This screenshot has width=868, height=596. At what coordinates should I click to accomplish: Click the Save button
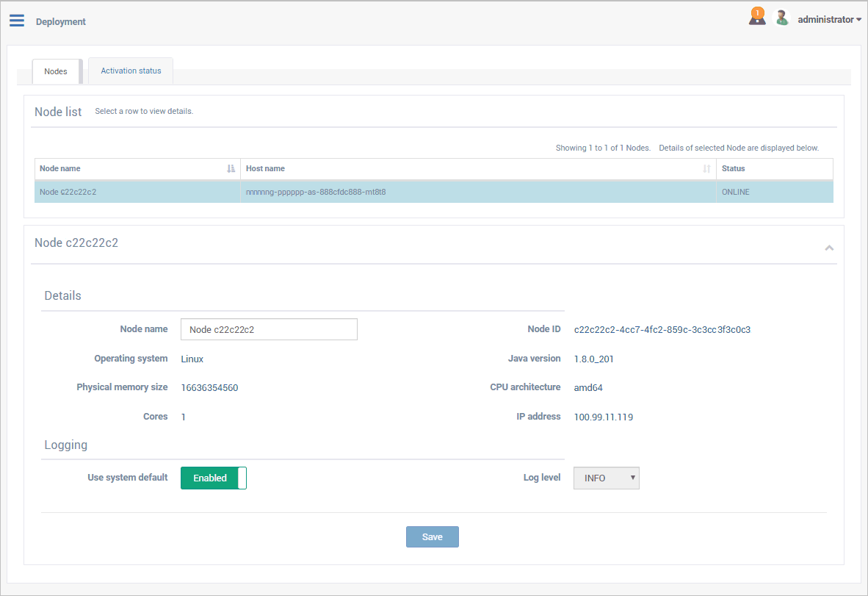pos(432,537)
